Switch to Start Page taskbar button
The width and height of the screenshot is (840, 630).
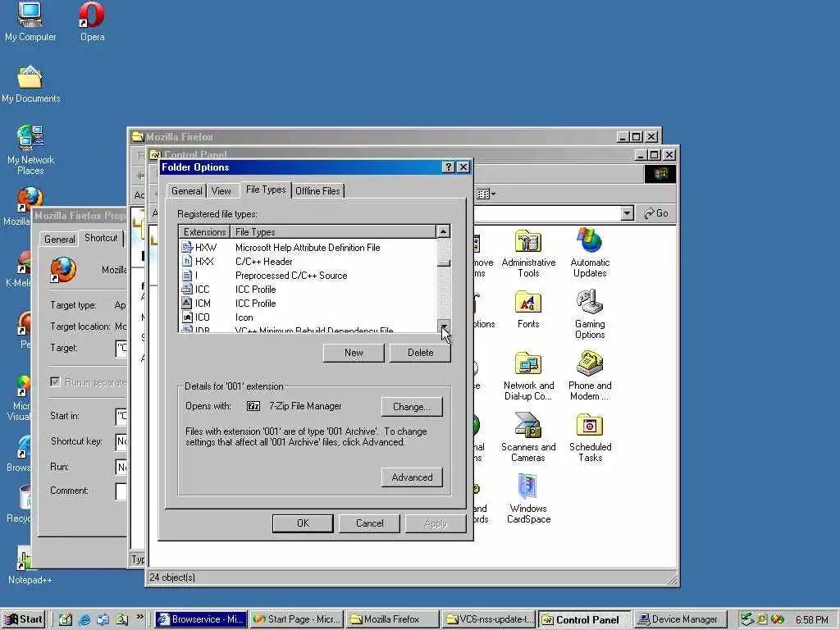click(297, 619)
